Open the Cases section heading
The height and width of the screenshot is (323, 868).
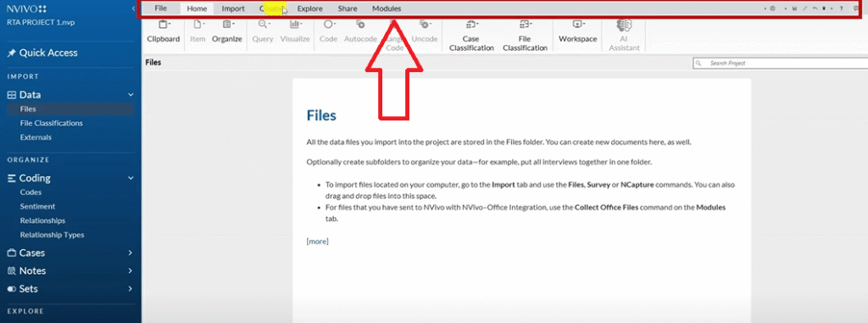tap(32, 253)
